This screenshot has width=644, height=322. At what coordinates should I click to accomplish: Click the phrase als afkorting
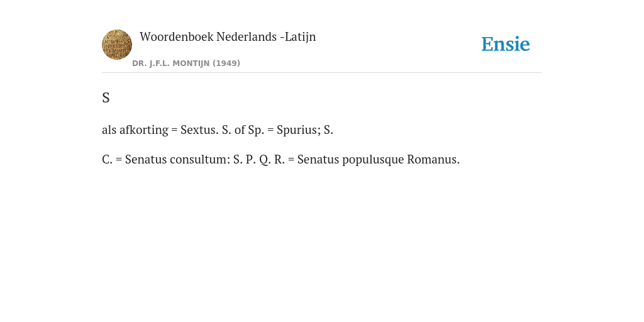pyautogui.click(x=135, y=130)
